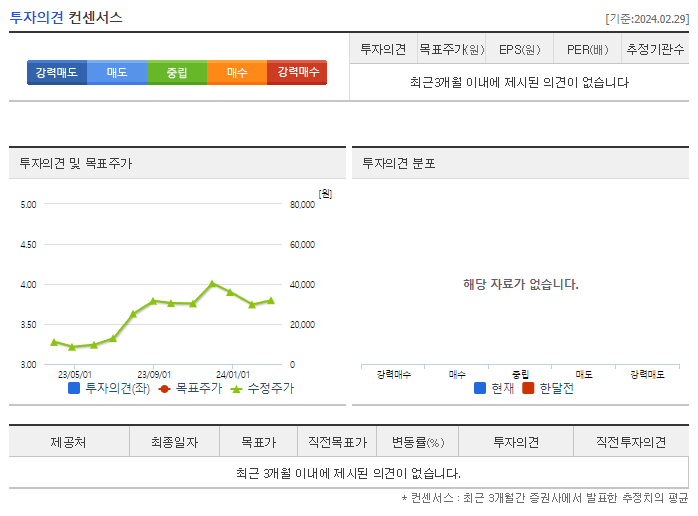Viewport: 698px width, 516px height.
Task: Click the 최근3개월 이내에 제시된 의견이 없습니다 summary text
Action: 519,82
